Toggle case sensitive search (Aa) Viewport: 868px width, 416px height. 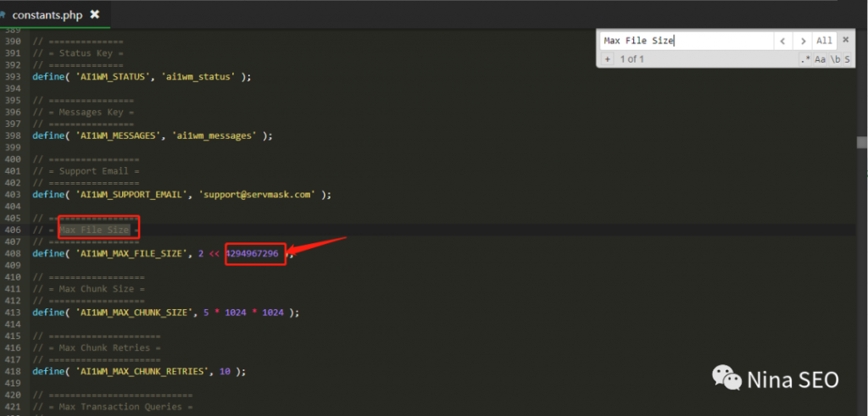click(x=820, y=58)
